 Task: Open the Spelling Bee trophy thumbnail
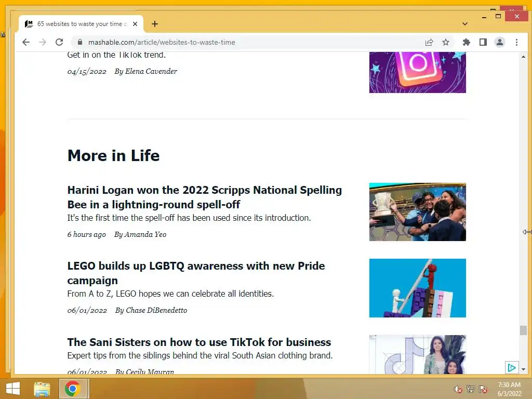(417, 212)
